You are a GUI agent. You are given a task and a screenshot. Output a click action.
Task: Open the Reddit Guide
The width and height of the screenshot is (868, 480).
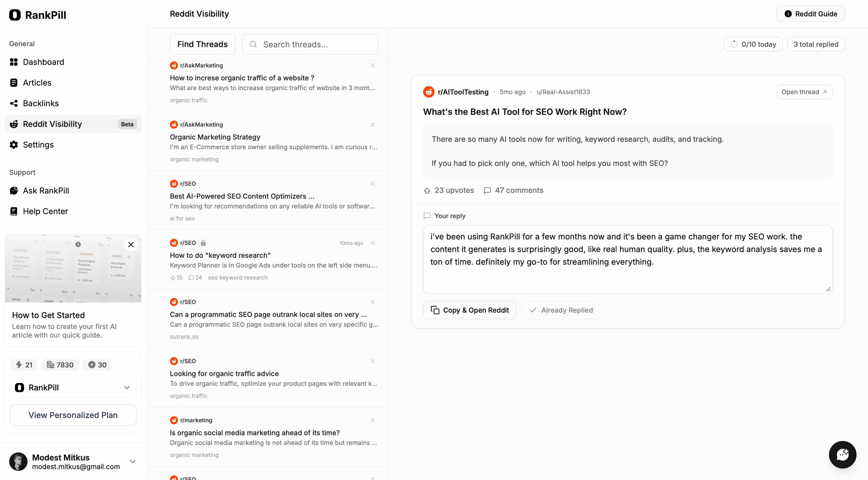point(810,14)
